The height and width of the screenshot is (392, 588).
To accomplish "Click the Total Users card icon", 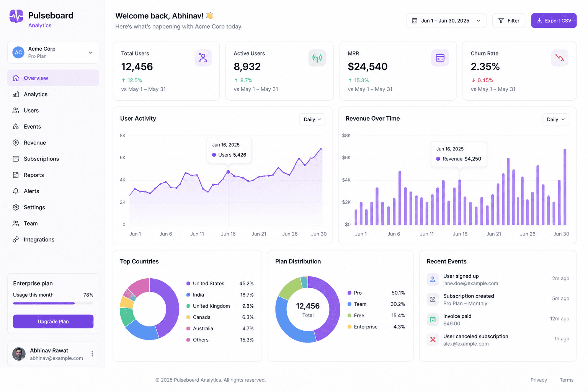I will tap(203, 58).
